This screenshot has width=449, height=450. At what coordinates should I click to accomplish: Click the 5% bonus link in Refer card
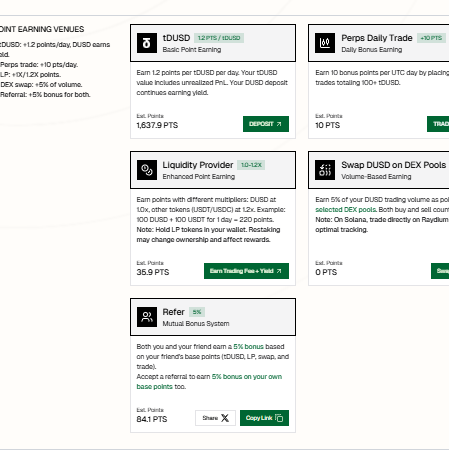point(248,347)
